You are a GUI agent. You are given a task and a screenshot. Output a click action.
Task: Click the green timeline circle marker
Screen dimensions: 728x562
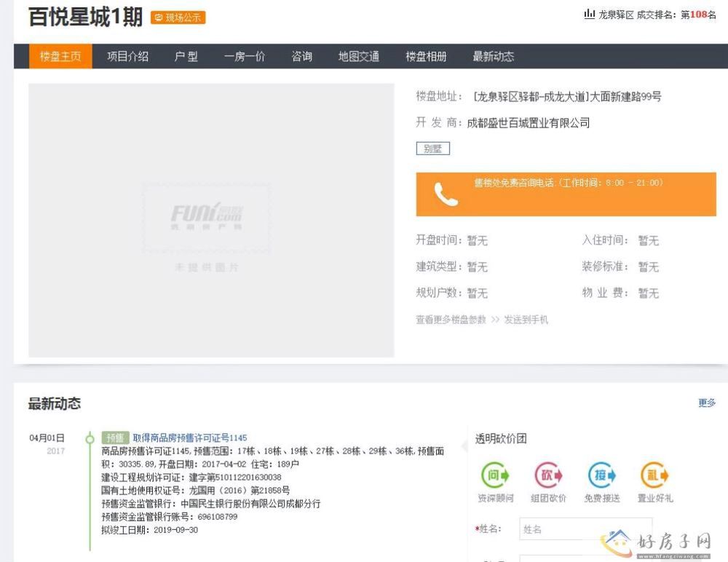tap(90, 438)
